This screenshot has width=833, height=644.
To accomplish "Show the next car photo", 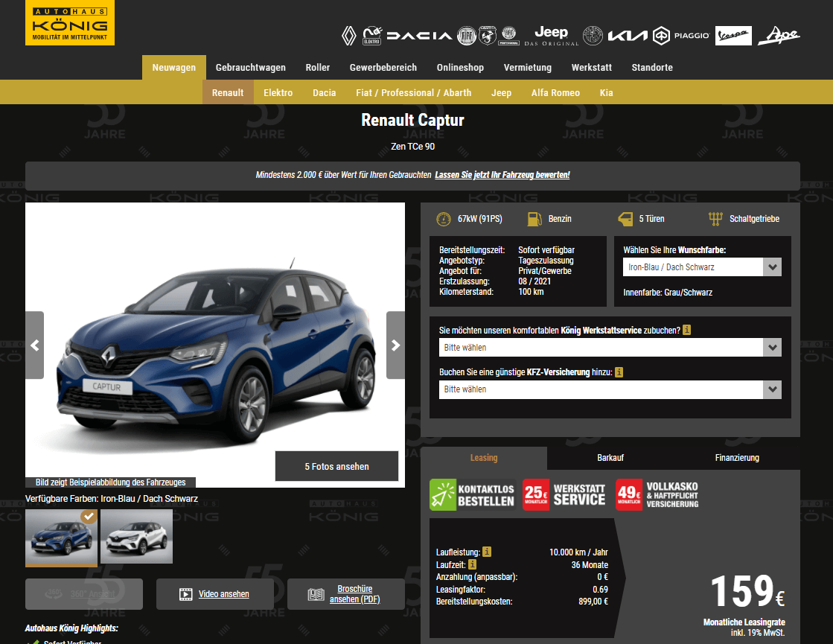I will (395, 345).
